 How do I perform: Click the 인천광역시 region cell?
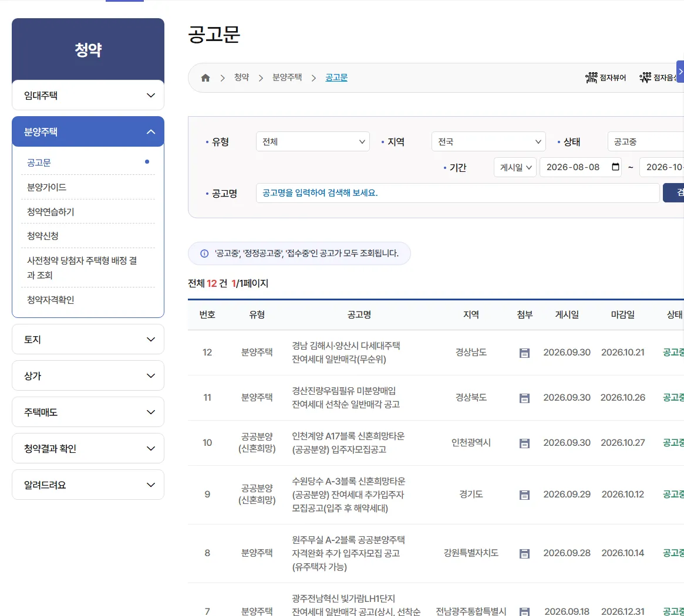point(471,442)
